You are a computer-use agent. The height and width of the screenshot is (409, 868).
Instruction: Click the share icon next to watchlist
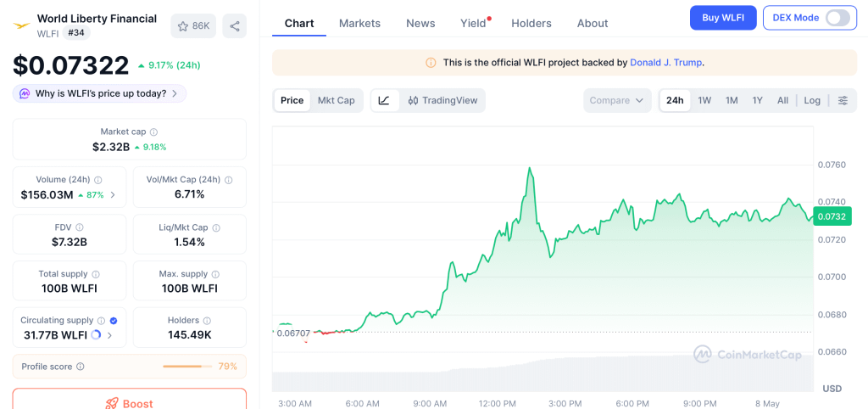pos(235,26)
